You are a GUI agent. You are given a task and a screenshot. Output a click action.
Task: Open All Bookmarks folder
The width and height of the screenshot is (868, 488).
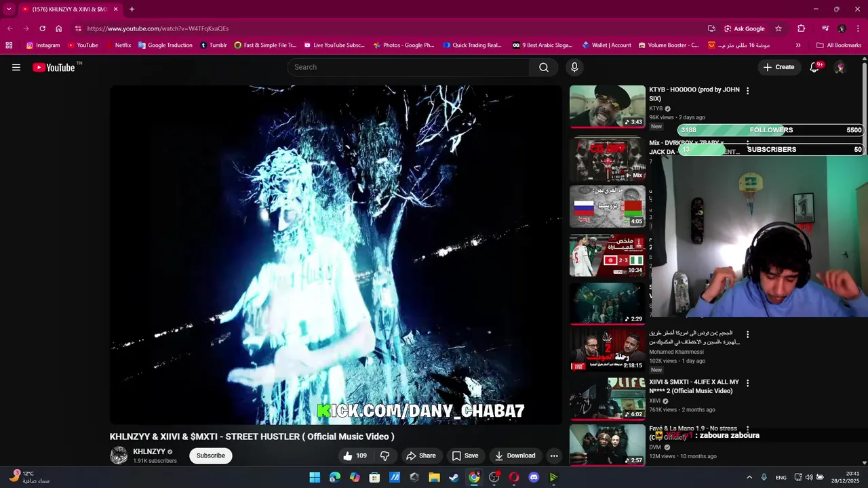839,45
